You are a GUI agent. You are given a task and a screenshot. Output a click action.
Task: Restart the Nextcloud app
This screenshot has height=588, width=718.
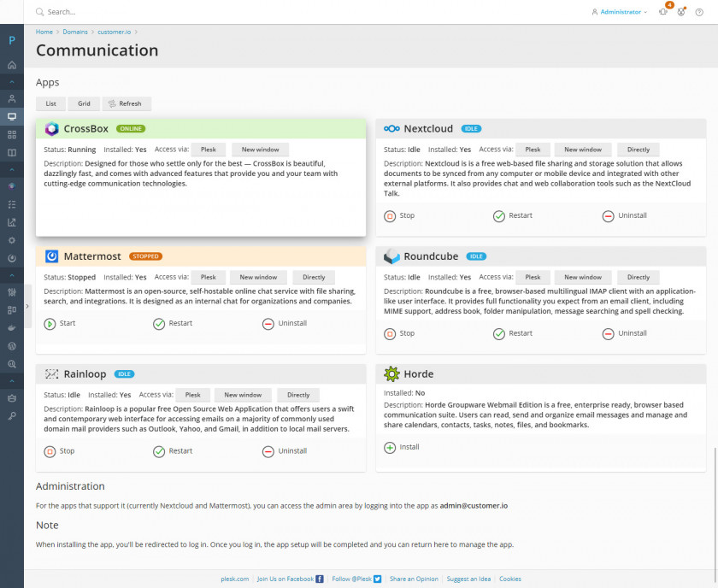coord(513,215)
